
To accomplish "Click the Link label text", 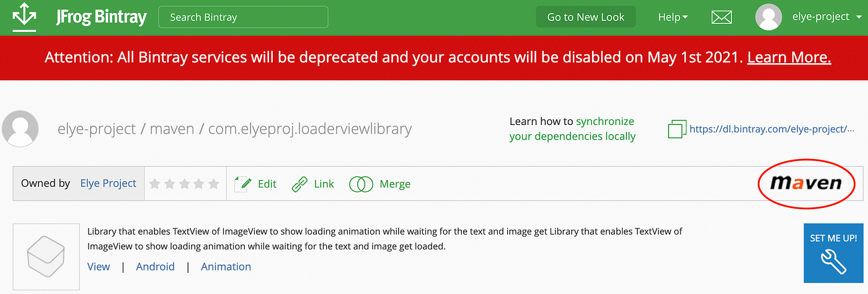I will tap(324, 184).
